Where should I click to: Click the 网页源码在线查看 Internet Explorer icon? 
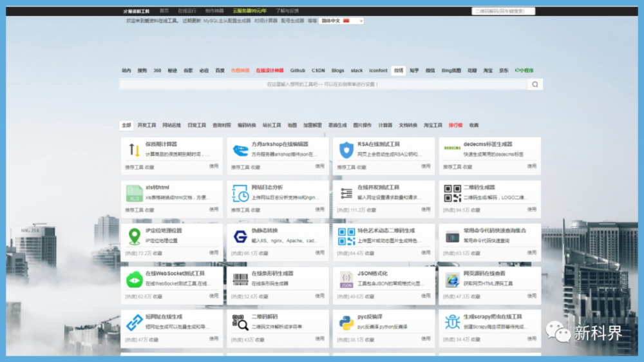click(452, 280)
